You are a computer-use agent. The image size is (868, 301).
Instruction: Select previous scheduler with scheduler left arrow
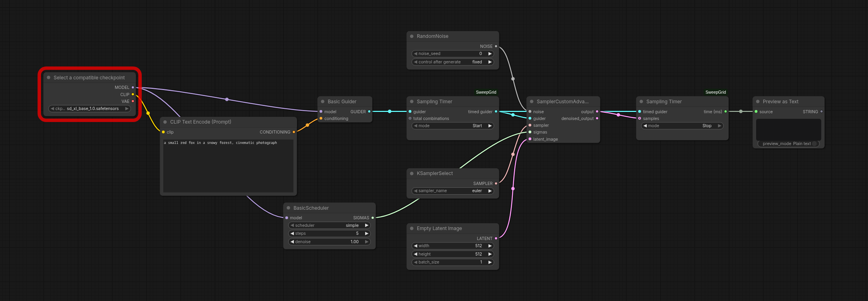click(292, 225)
